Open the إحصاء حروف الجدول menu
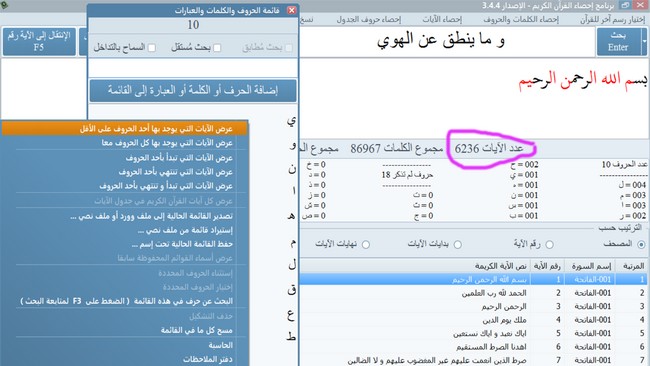Viewport: 650px width, 366px height. 369,19
